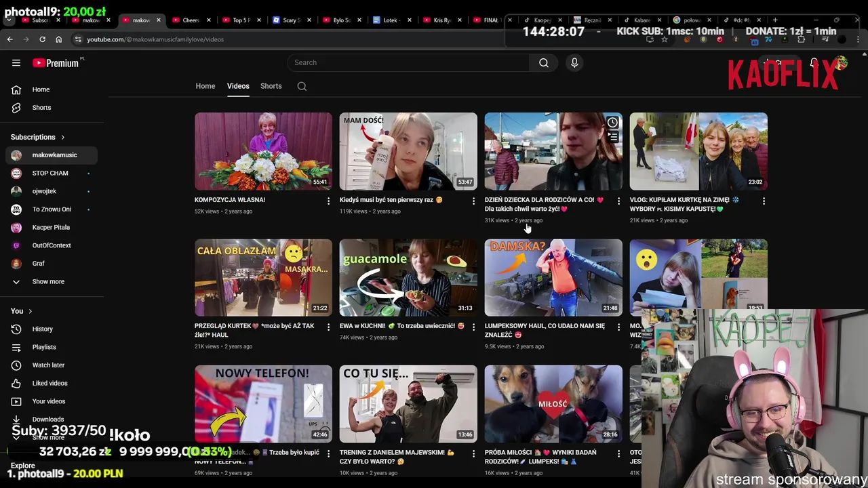
Task: Click the search magnifier button
Action: point(544,63)
